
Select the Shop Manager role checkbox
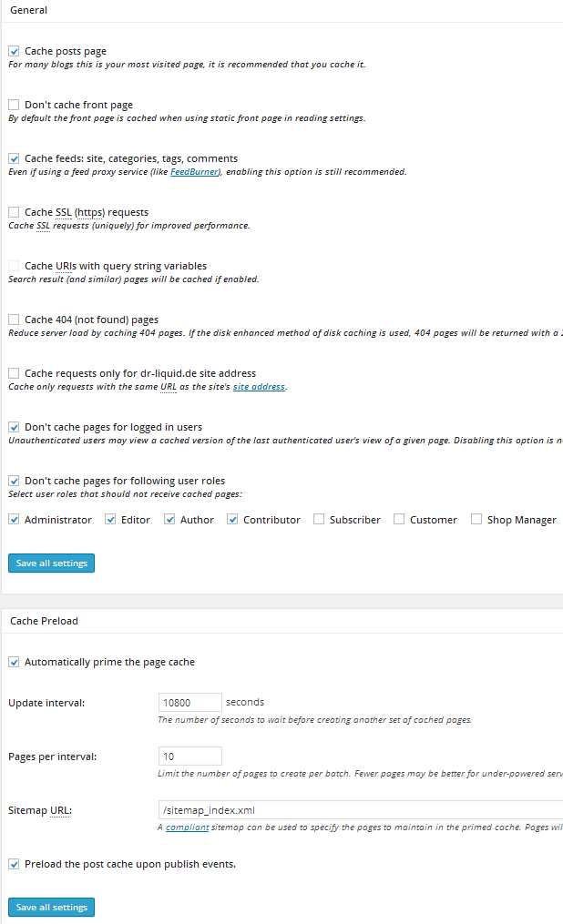pyautogui.click(x=476, y=520)
